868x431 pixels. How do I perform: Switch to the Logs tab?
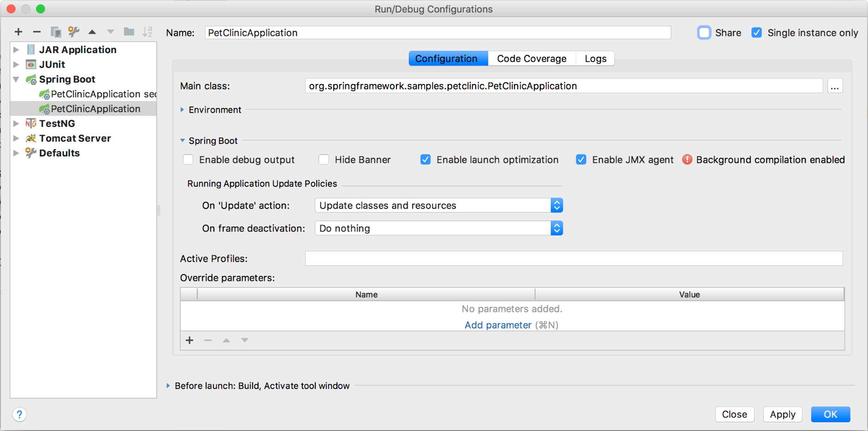(595, 58)
